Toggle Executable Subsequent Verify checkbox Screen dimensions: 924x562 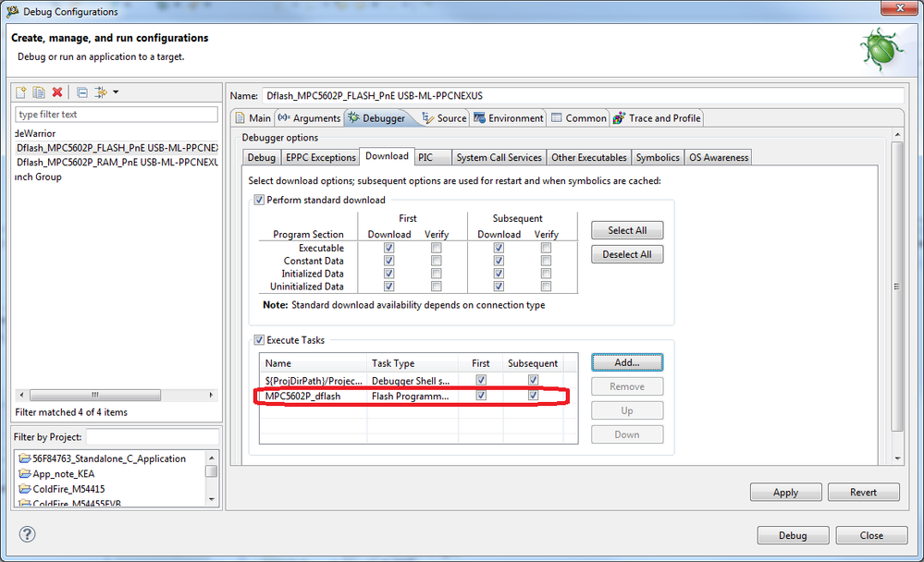point(547,248)
